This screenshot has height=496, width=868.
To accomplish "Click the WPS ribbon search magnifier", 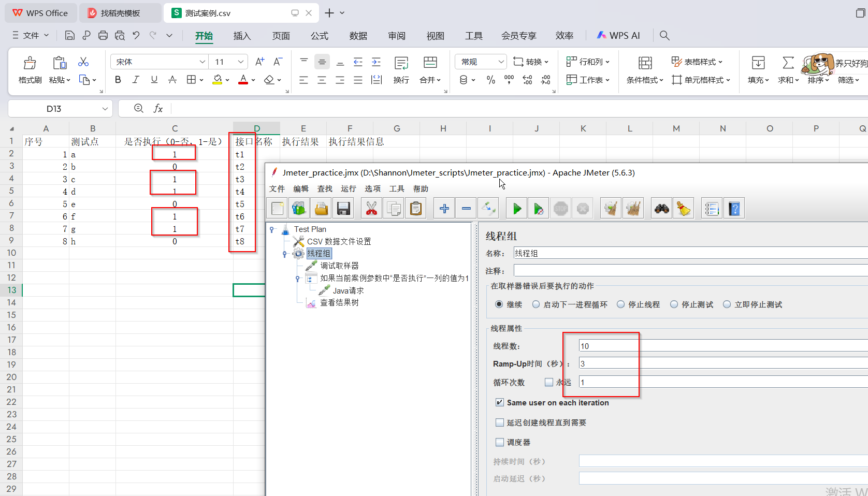I will point(664,35).
